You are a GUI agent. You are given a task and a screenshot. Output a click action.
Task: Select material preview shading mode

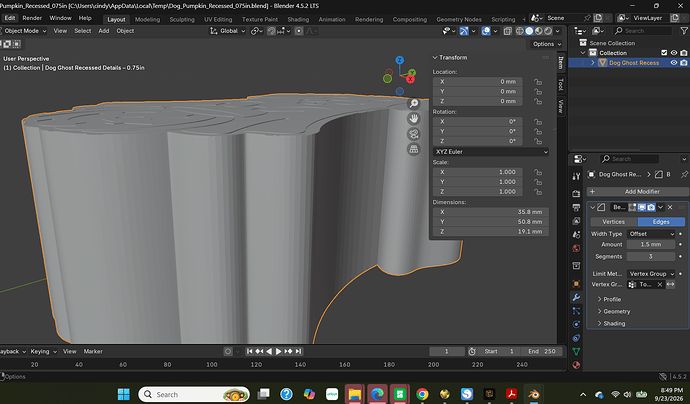[x=539, y=31]
